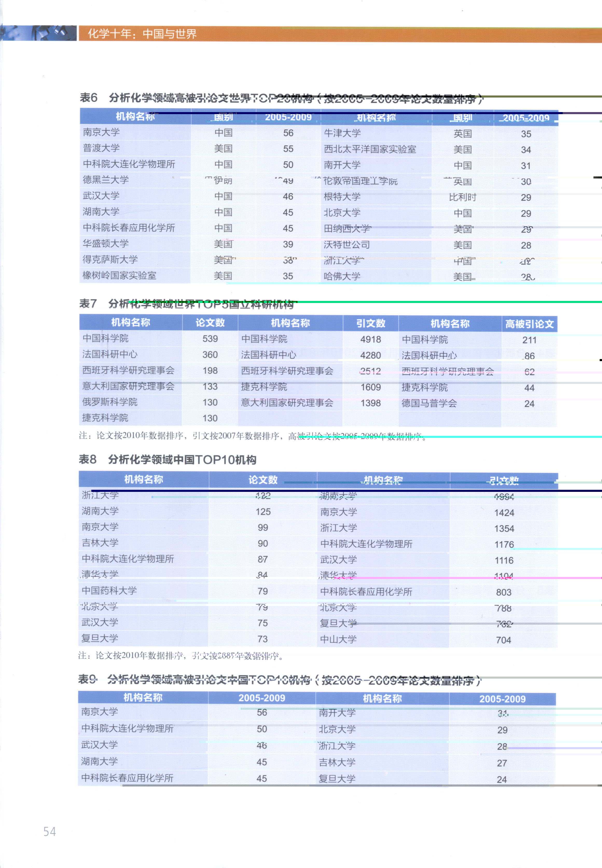Click the cell 中山大学
This screenshot has width=602, height=868.
pyautogui.click(x=338, y=639)
